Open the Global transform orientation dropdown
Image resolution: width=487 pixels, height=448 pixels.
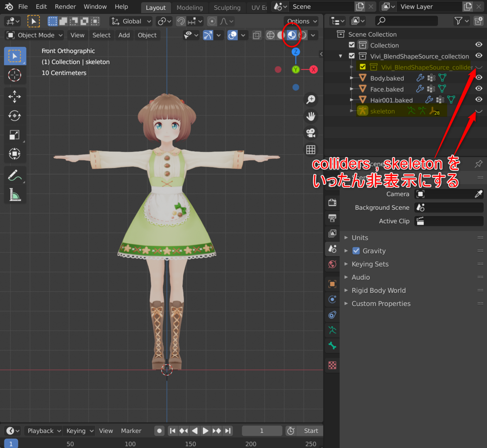click(131, 21)
